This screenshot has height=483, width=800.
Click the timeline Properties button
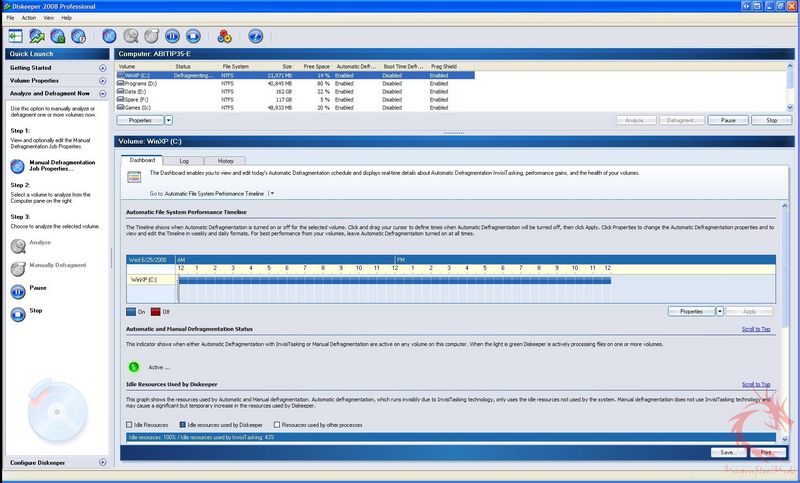[x=691, y=311]
